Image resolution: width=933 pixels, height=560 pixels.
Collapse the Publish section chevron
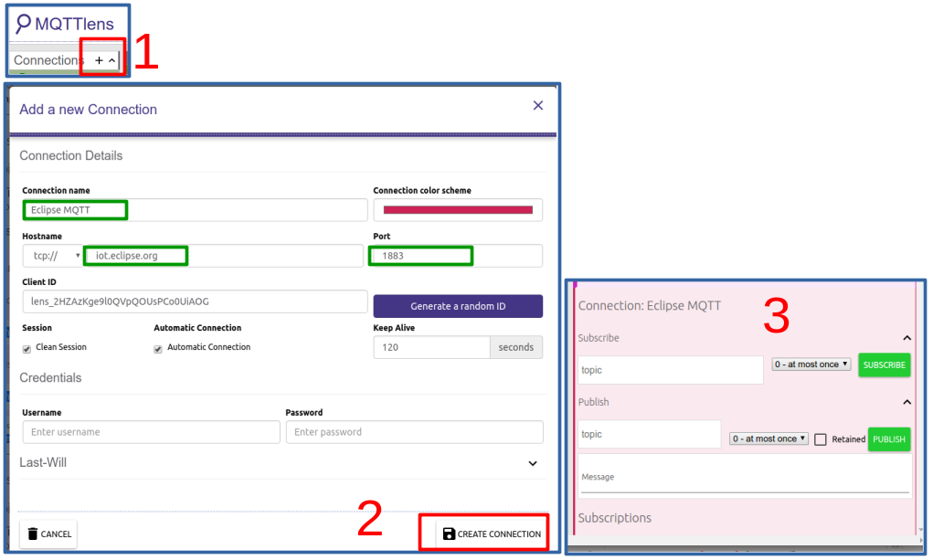click(906, 402)
